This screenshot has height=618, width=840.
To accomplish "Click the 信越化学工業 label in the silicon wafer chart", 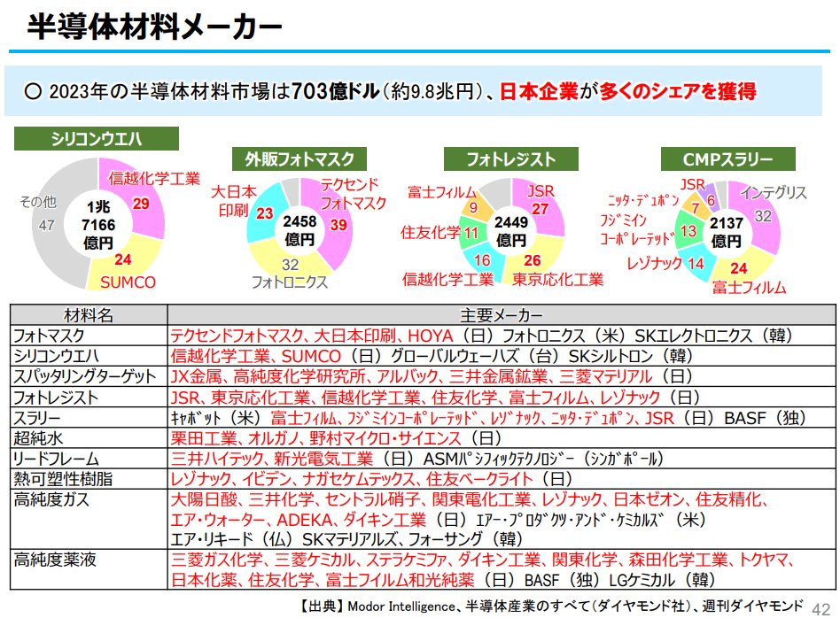I will pyautogui.click(x=154, y=178).
